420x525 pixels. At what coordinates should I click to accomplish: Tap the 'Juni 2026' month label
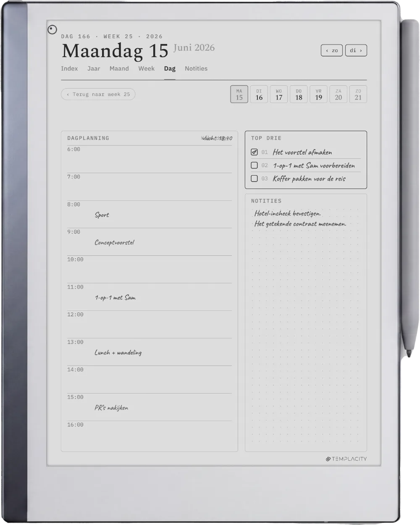(194, 48)
